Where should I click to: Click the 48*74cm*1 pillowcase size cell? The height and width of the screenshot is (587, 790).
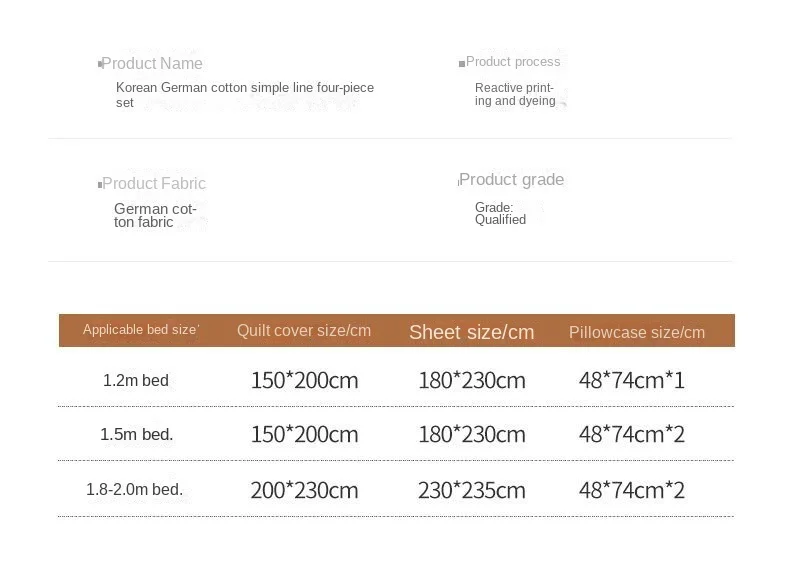pyautogui.click(x=631, y=380)
